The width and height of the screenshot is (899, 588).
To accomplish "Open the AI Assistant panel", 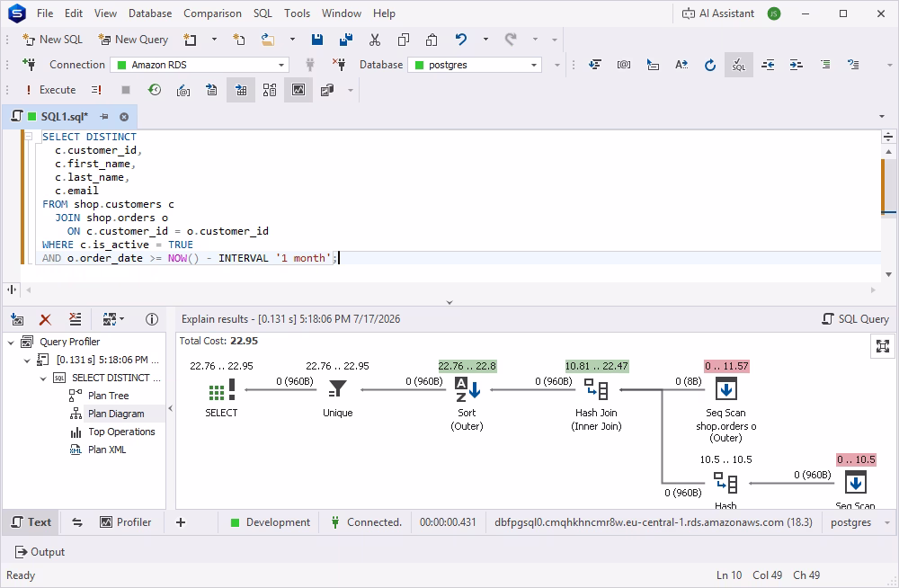I will tap(717, 13).
